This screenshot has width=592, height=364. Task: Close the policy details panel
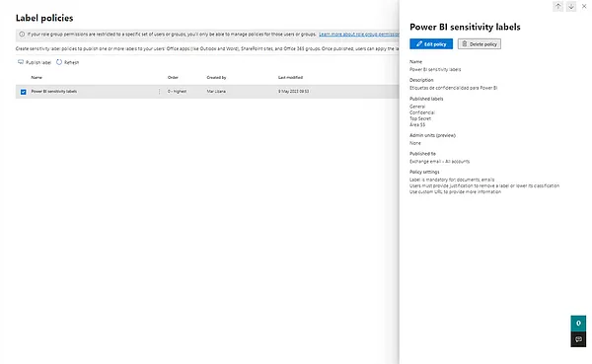tap(584, 6)
